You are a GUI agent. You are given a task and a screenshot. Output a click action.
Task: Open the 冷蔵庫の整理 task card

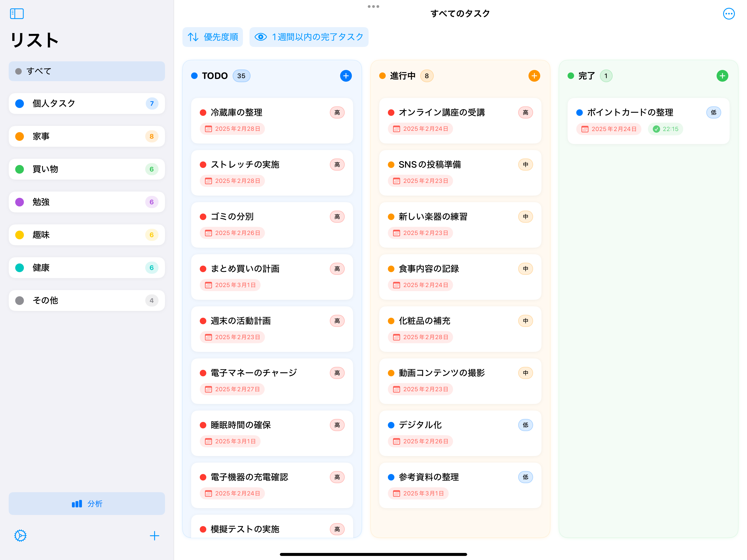pos(272,120)
